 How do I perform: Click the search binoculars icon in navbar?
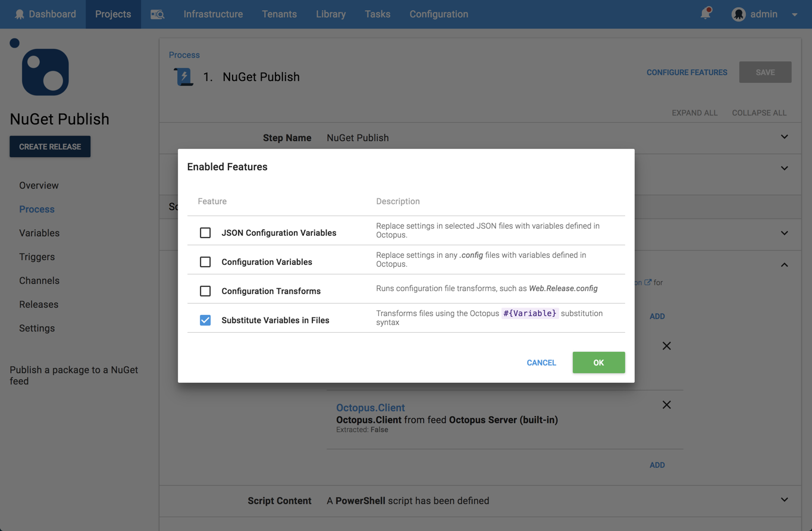tap(157, 14)
